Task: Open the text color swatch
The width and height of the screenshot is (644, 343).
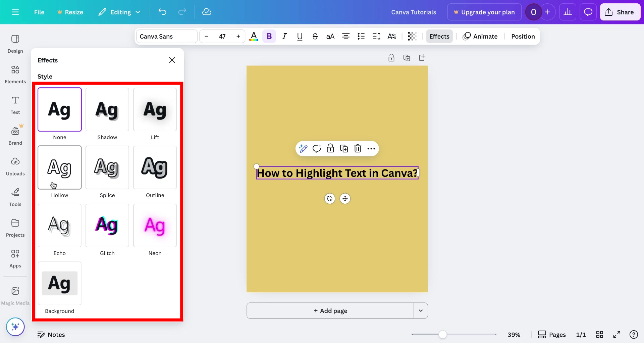Action: pos(254,36)
